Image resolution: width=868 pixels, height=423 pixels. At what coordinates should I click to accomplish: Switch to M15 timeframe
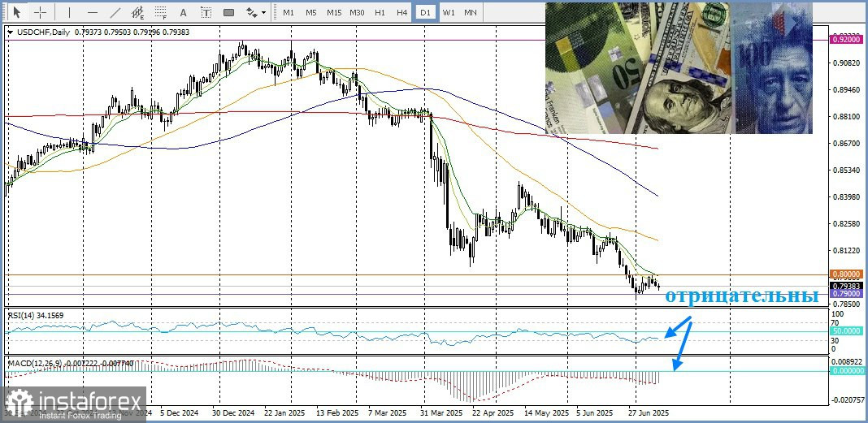pyautogui.click(x=334, y=11)
